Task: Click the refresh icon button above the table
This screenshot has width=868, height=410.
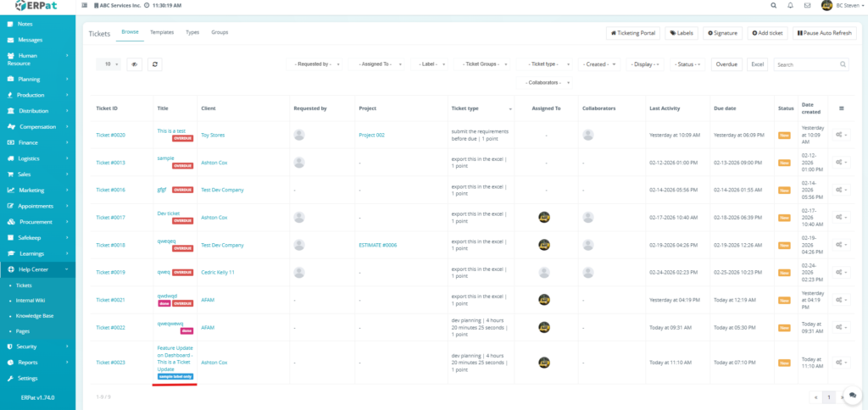Action: (154, 64)
